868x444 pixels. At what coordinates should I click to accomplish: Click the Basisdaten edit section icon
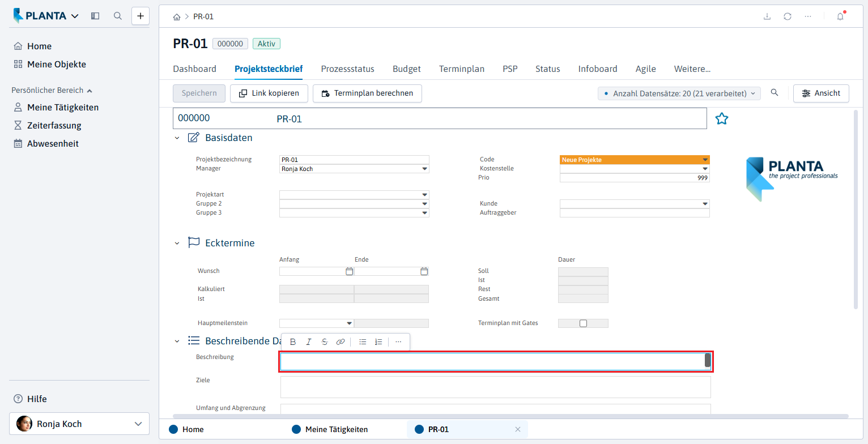point(194,138)
